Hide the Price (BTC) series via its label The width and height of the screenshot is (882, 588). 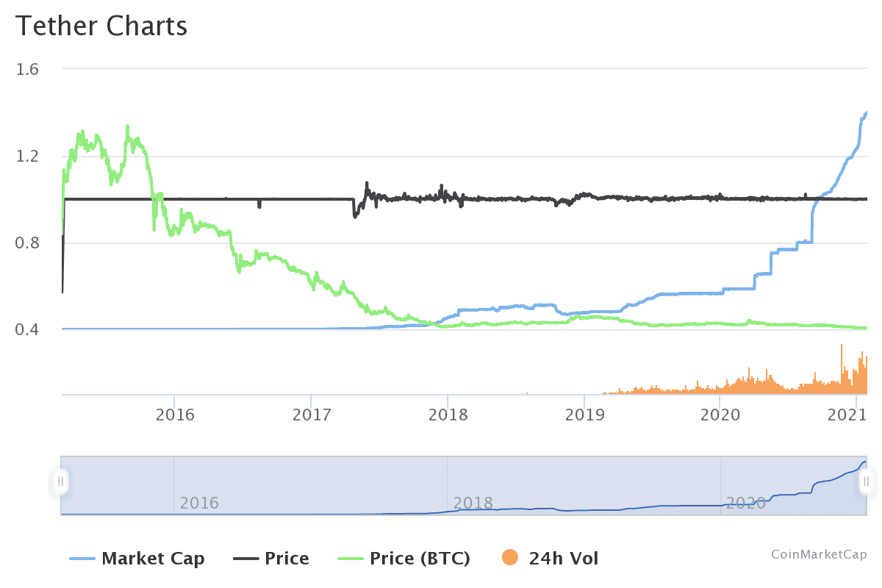point(420,559)
